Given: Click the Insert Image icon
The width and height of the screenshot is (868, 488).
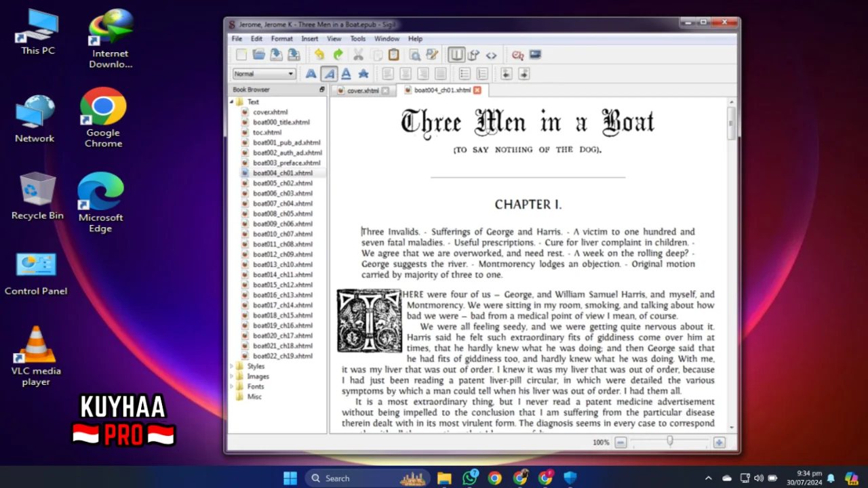Looking at the screenshot, I should (535, 55).
